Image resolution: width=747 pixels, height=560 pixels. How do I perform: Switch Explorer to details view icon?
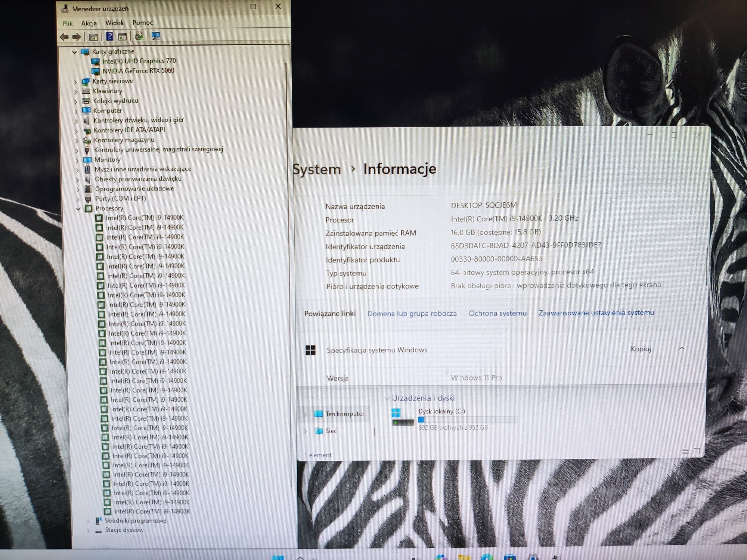click(x=685, y=451)
